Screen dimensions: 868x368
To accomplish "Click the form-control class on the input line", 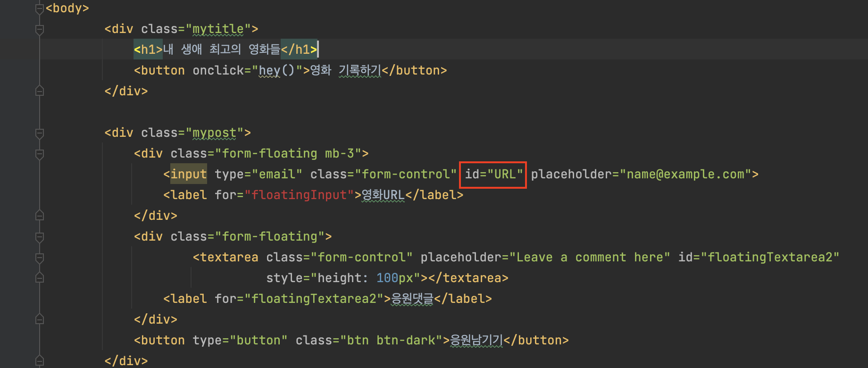I will (x=406, y=175).
